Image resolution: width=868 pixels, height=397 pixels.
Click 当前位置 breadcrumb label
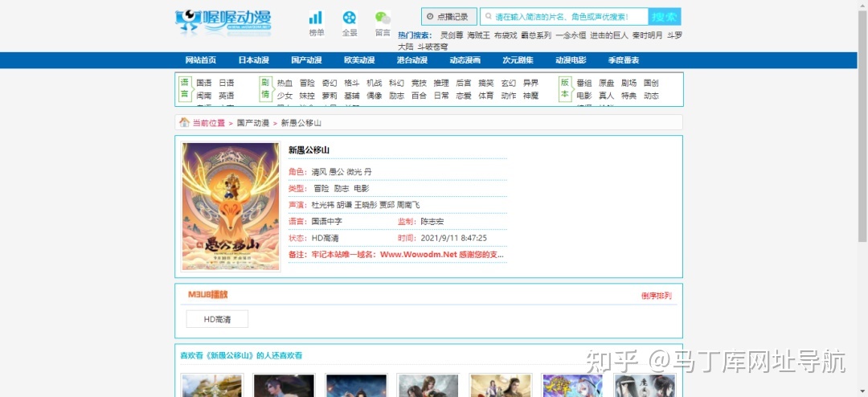point(209,123)
